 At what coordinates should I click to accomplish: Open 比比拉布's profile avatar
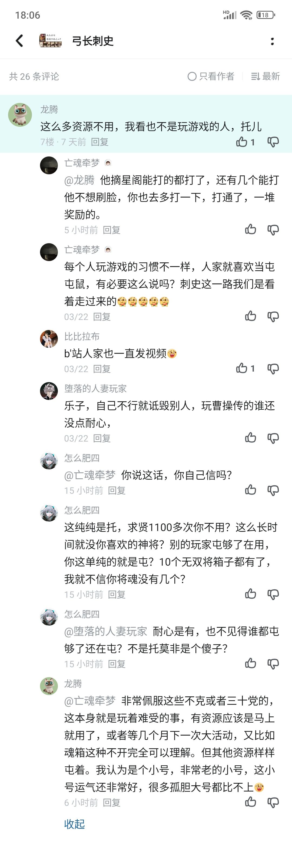click(49, 339)
